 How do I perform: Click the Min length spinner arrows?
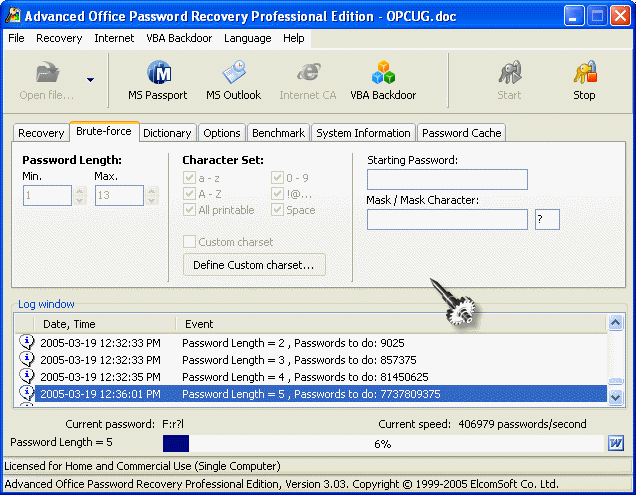80,195
